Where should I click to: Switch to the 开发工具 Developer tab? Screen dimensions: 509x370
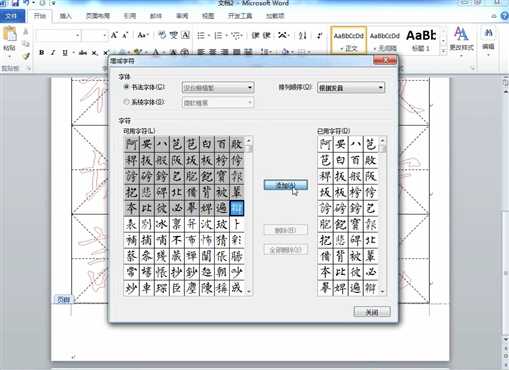coord(240,16)
